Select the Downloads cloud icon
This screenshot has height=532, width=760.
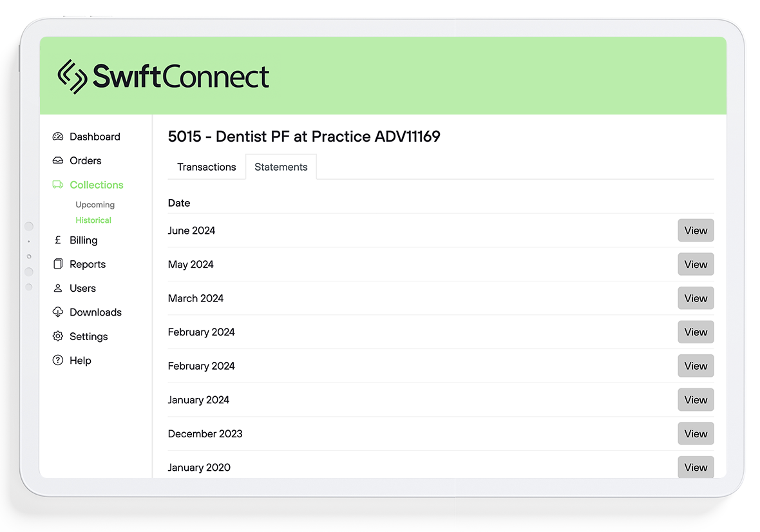58,312
